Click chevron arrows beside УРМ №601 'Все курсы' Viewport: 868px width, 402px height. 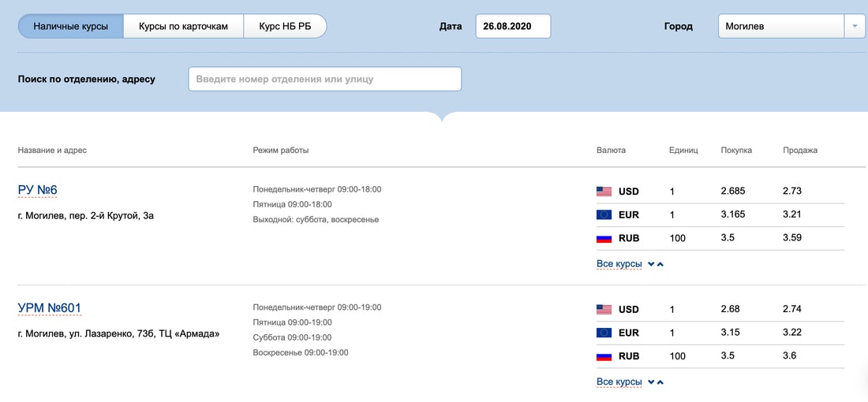pyautogui.click(x=656, y=382)
